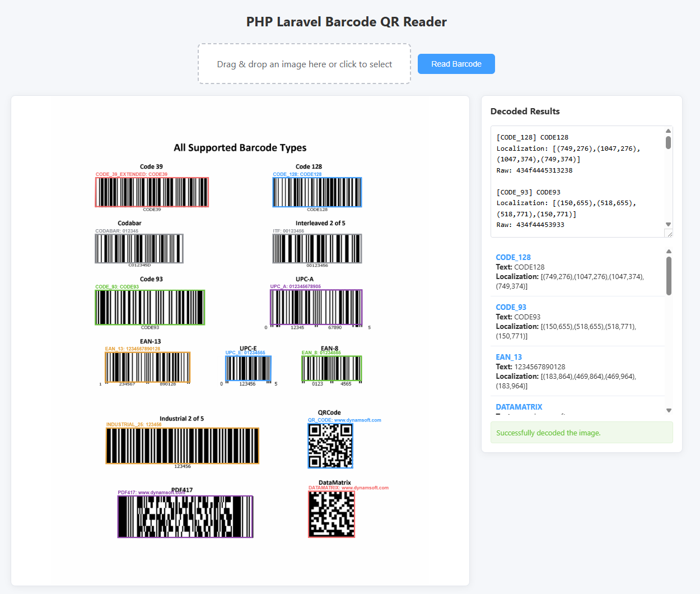Click the 'Successfully decoded the image.' status message
The image size is (700, 594).
(x=582, y=433)
